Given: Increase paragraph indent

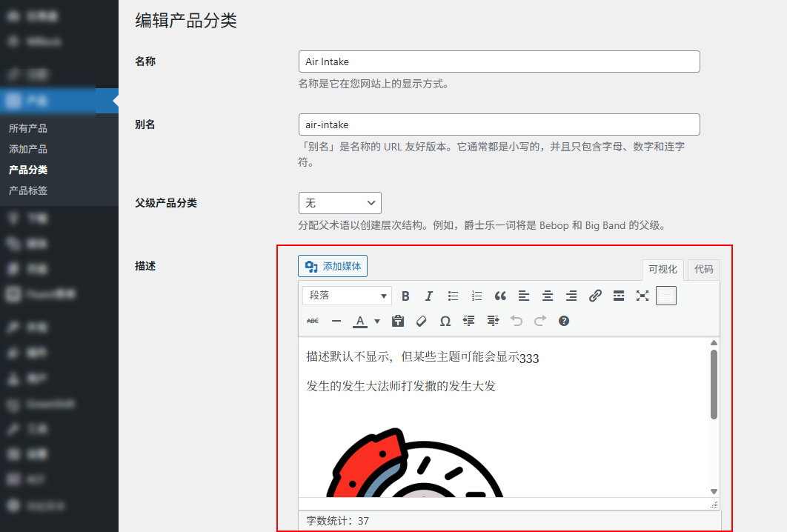Looking at the screenshot, I should point(493,322).
